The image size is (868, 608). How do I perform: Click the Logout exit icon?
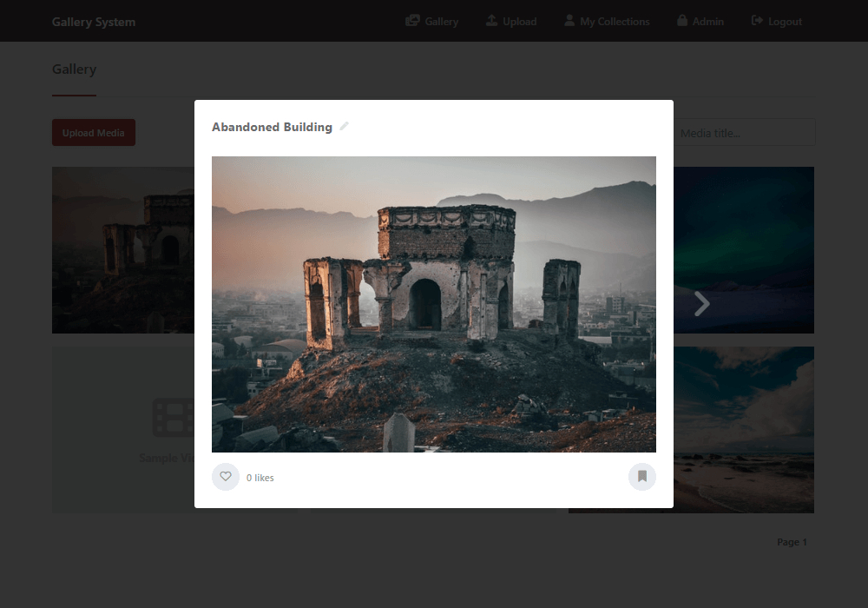pos(757,21)
